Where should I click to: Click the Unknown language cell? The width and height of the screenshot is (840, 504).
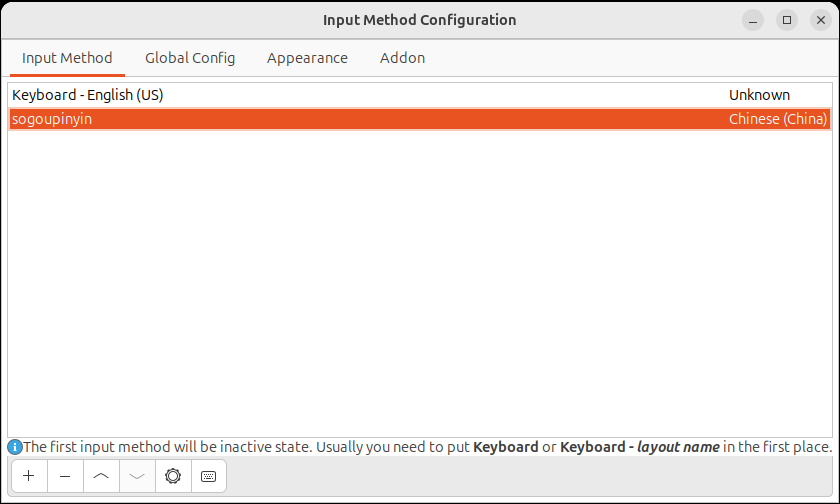coord(759,95)
